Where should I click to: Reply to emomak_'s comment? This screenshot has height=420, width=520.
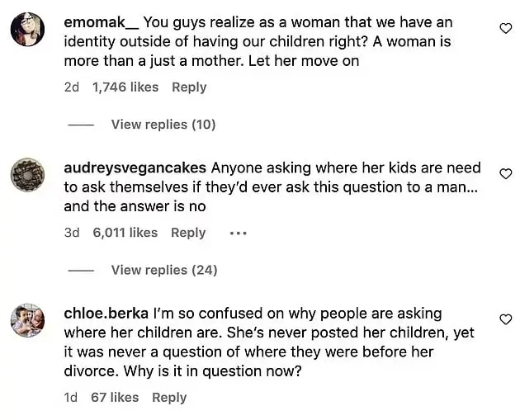pos(189,87)
